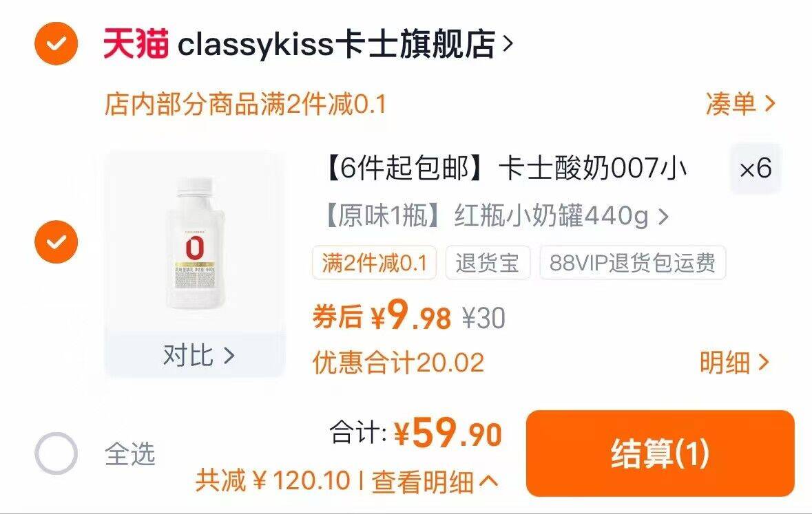Open the yogurt bottle product thumbnail
This screenshot has width=812, height=514.
[195, 243]
